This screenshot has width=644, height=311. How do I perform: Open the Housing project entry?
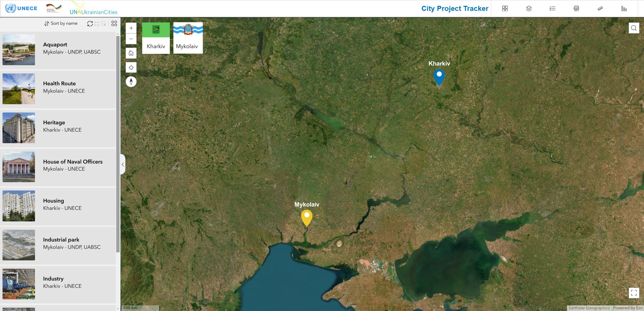58,206
